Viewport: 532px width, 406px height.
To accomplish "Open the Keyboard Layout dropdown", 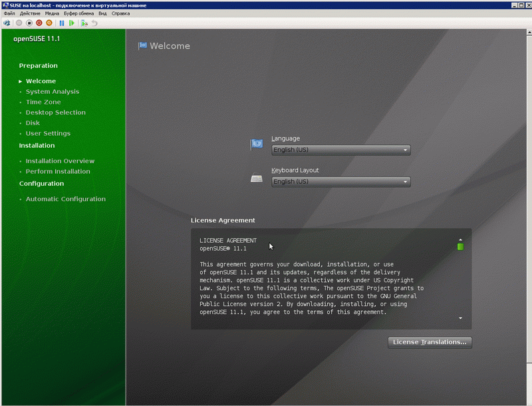I will click(x=340, y=182).
